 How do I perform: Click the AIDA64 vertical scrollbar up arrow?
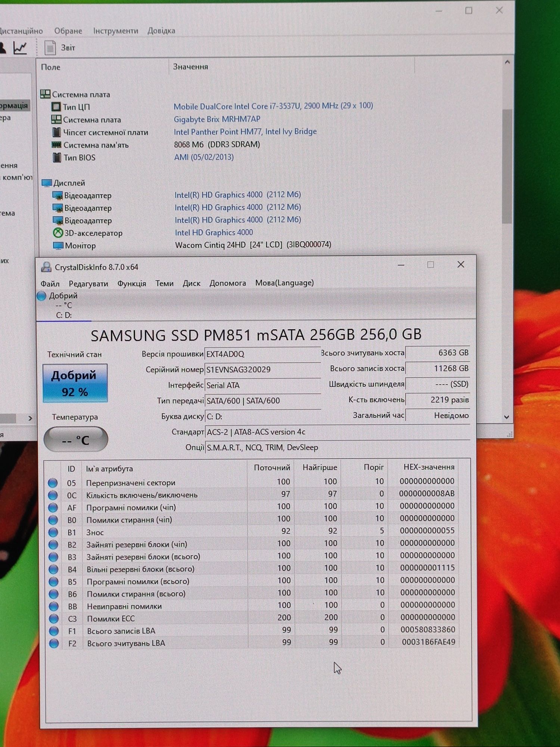click(507, 62)
